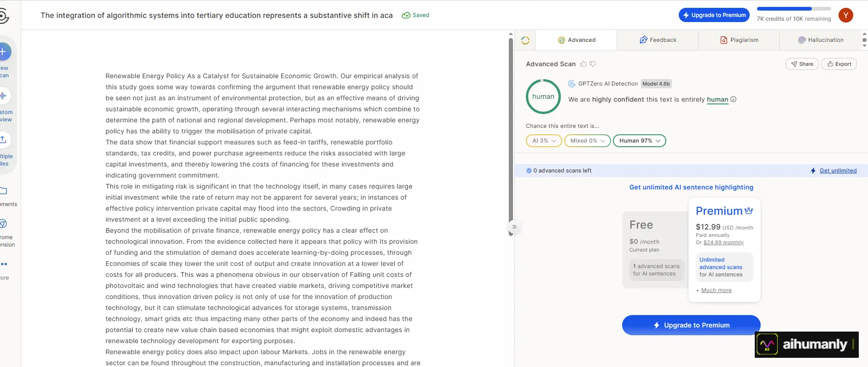Click the GPTZero AI Detection icon
Viewport: 868px width, 367px height.
572,84
